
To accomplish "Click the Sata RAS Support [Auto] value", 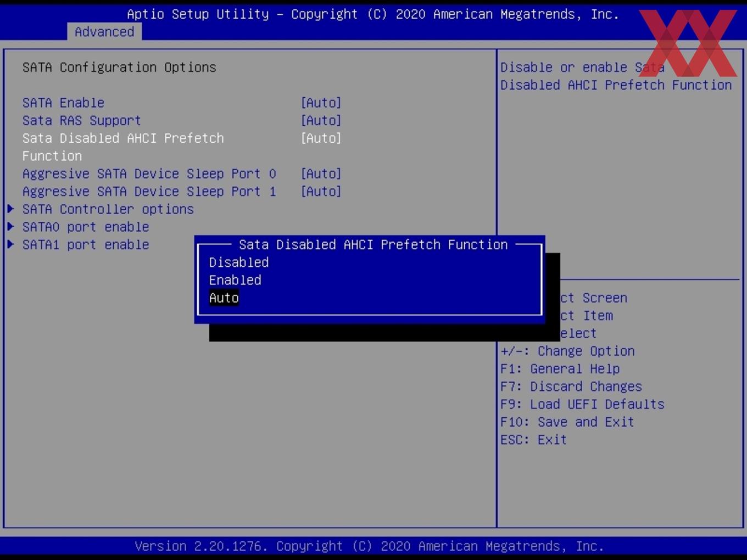I will [x=321, y=120].
